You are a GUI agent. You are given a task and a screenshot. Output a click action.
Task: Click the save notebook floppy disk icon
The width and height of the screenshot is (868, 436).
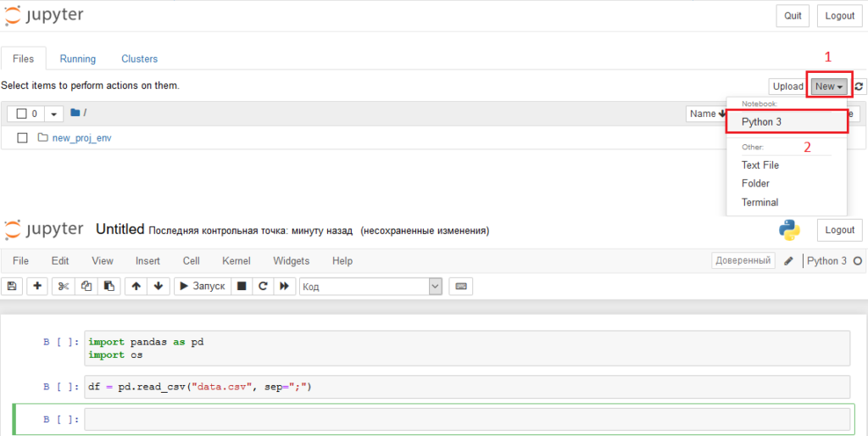pyautogui.click(x=12, y=287)
